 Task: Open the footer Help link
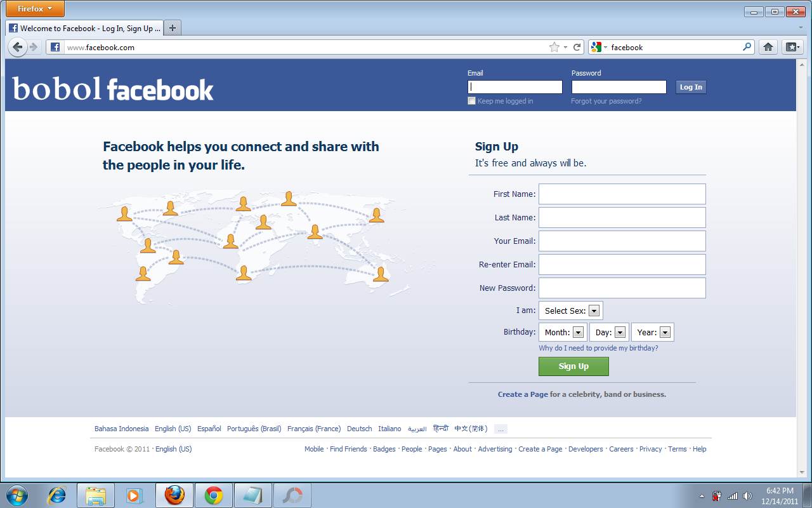click(699, 449)
